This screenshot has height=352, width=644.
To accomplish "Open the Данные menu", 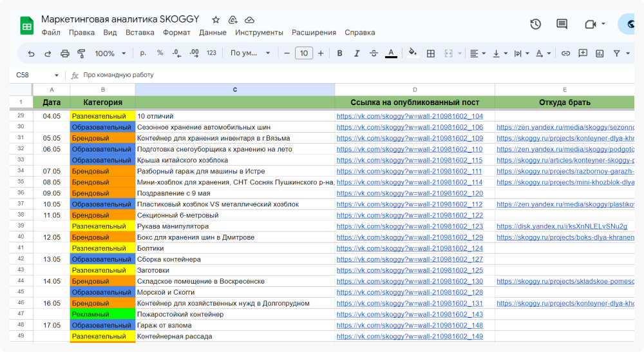I will (x=213, y=32).
